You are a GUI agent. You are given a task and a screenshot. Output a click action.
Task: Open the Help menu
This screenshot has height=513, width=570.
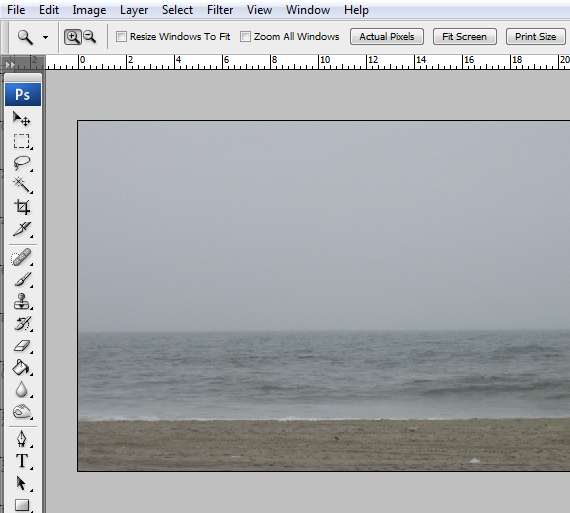tap(356, 10)
